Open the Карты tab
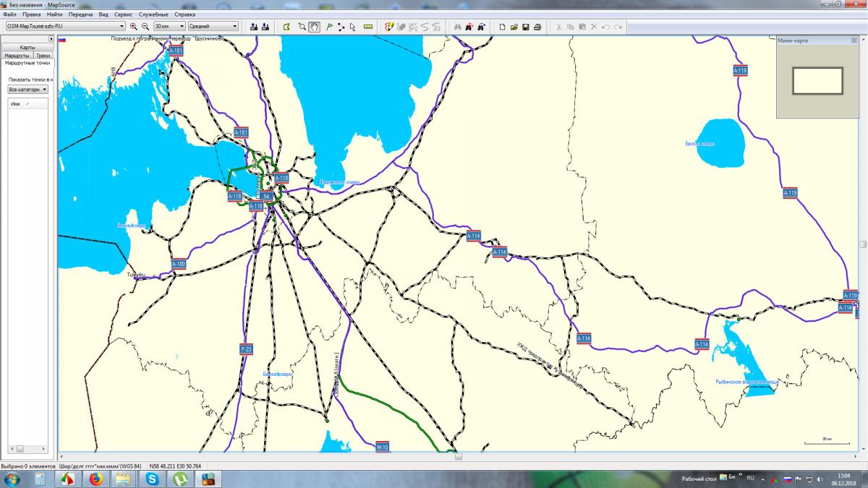Viewport: 868px width, 488px height. [x=27, y=47]
